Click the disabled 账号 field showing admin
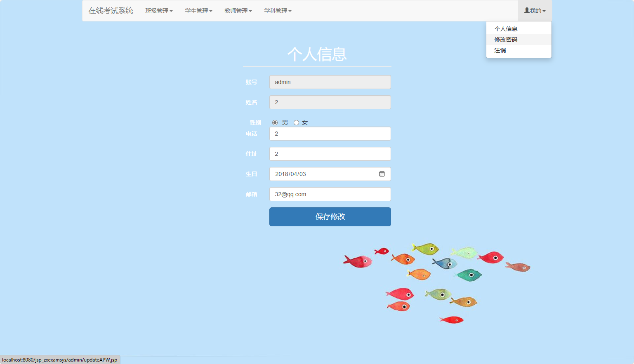 (x=330, y=82)
